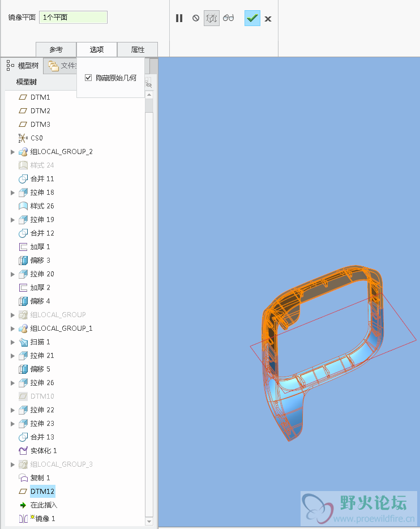Click the 加厚 1 thicken icon
Screen dimensions: 420x529
(23, 247)
